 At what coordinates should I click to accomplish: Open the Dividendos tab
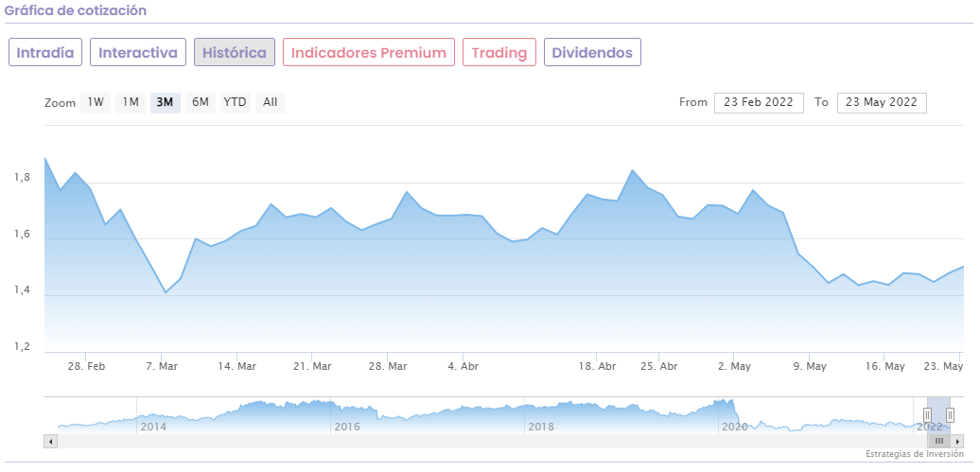(592, 52)
